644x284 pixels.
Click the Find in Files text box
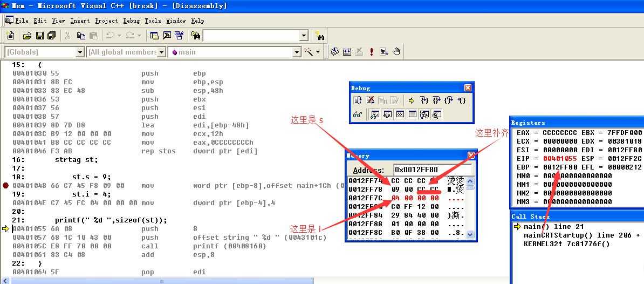point(252,36)
